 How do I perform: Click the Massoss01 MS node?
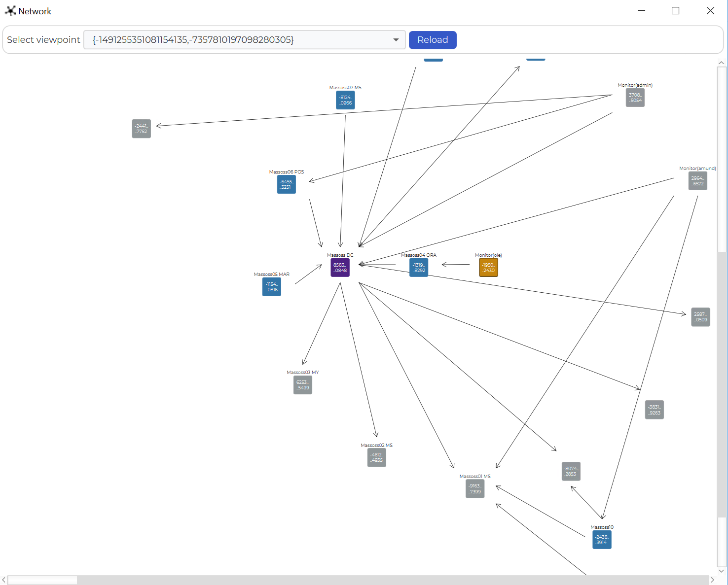[x=474, y=489]
